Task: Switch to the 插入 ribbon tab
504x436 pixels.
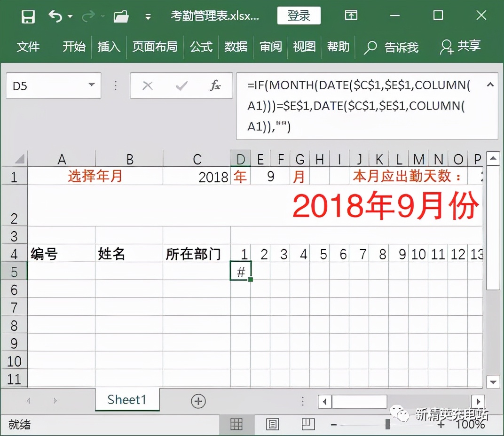Action: [x=109, y=47]
